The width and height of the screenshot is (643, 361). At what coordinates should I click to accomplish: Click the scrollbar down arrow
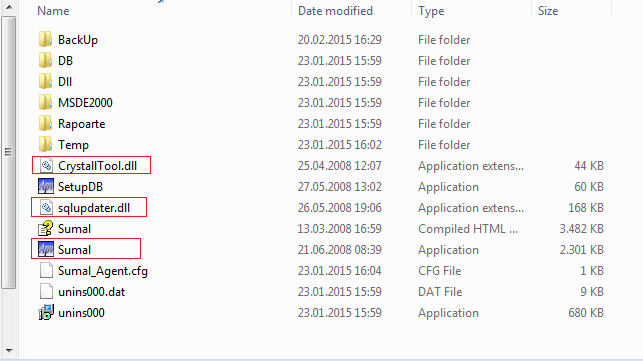click(x=9, y=351)
